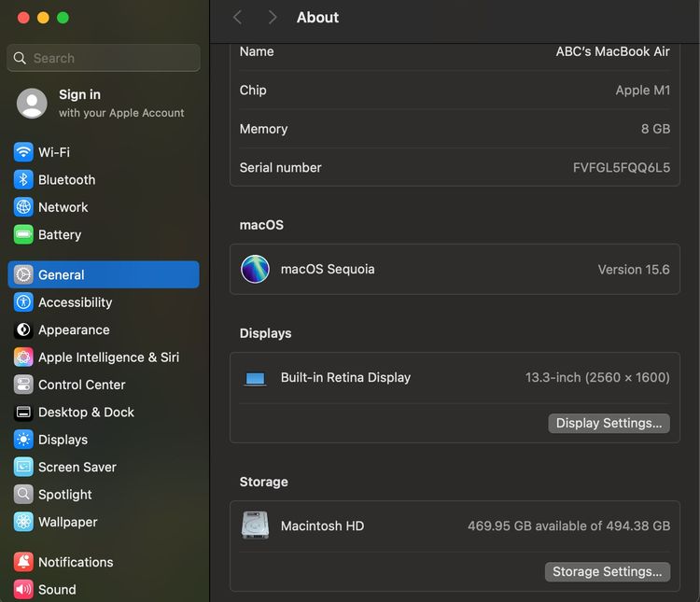Viewport: 700px width, 602px height.
Task: Click the Chip label
Action: point(253,91)
